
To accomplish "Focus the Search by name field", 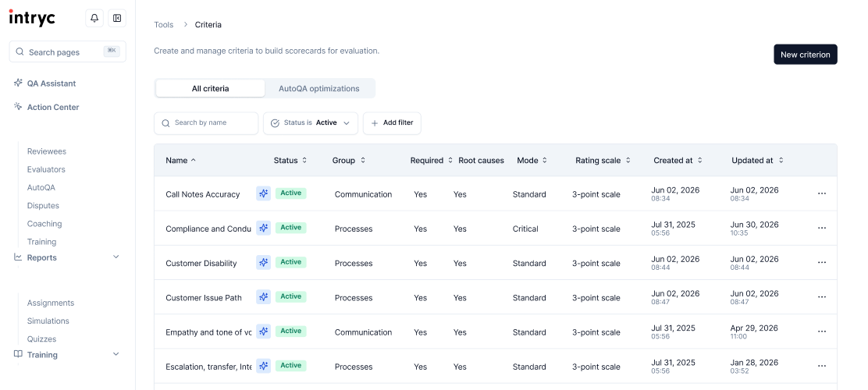I will tap(206, 122).
